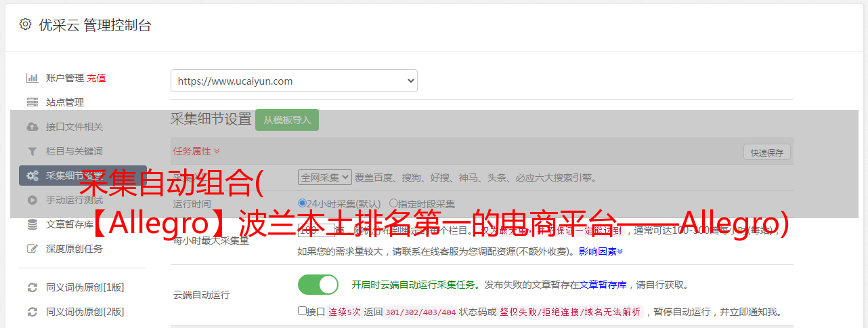The width and height of the screenshot is (868, 328).
Task: Click the gears icon for 采集细节设置
Action: tap(32, 176)
